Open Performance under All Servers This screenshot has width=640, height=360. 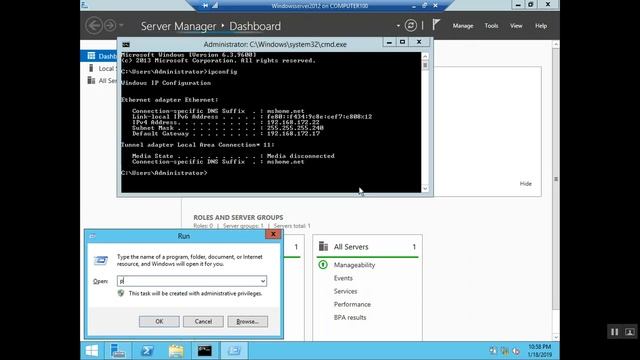click(x=352, y=304)
